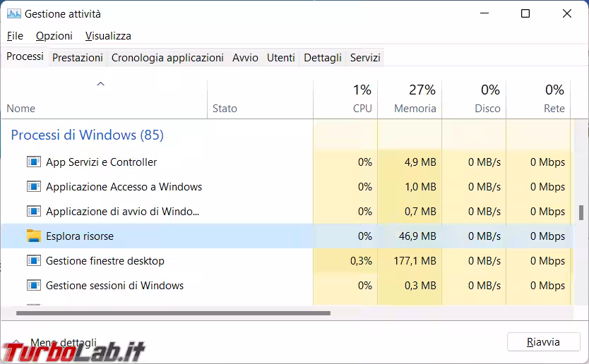Switch to the Cronologia applicazioni tab

[x=167, y=58]
